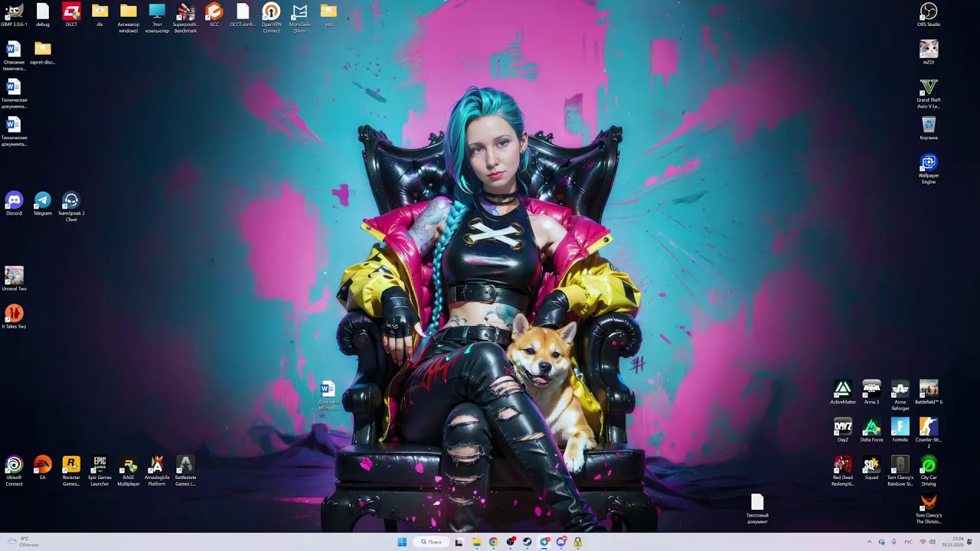Launch the Tom Clancy's The Division shortcut
The width and height of the screenshot is (980, 551).
pyautogui.click(x=929, y=509)
